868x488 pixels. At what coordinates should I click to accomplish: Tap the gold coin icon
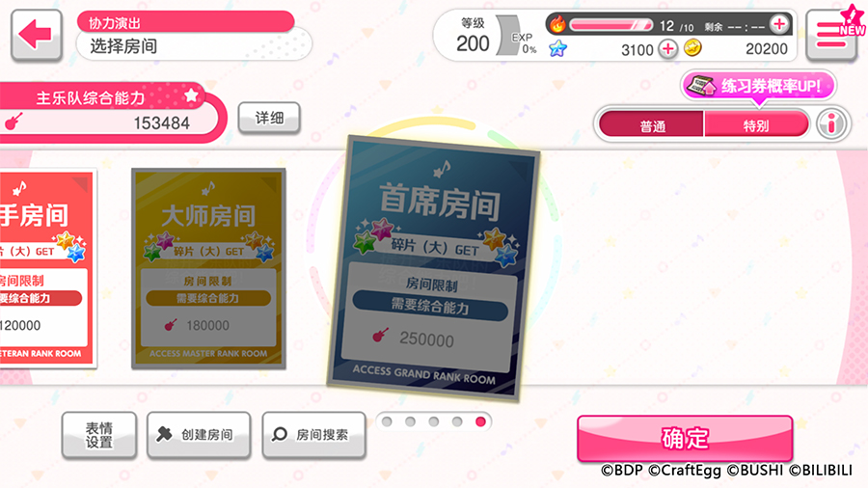(692, 48)
